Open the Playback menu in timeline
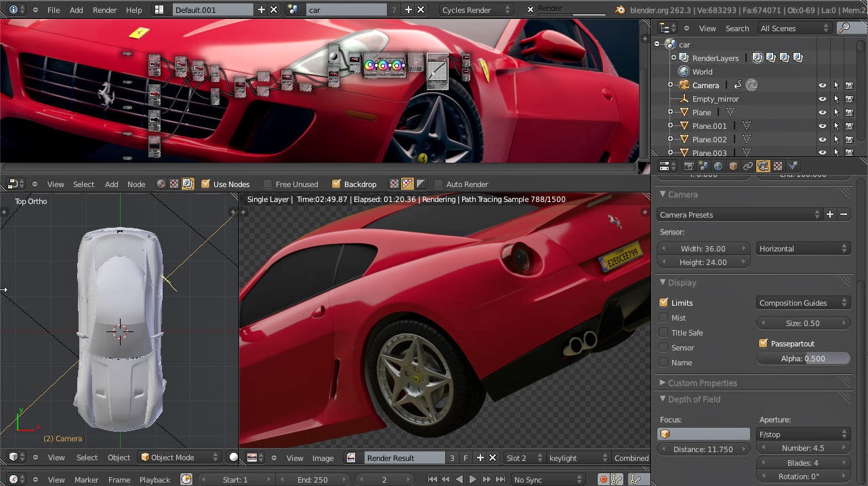This screenshot has height=486, width=868. click(x=154, y=479)
